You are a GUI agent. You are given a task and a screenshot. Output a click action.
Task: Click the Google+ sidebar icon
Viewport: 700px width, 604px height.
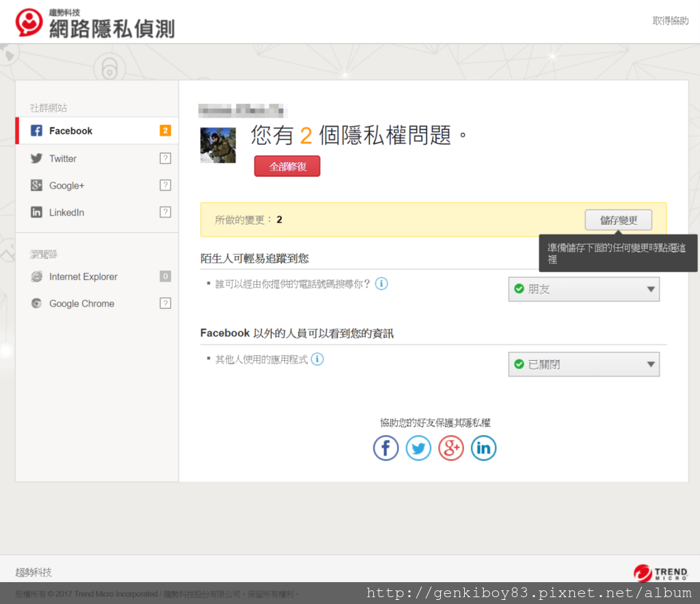tap(36, 185)
